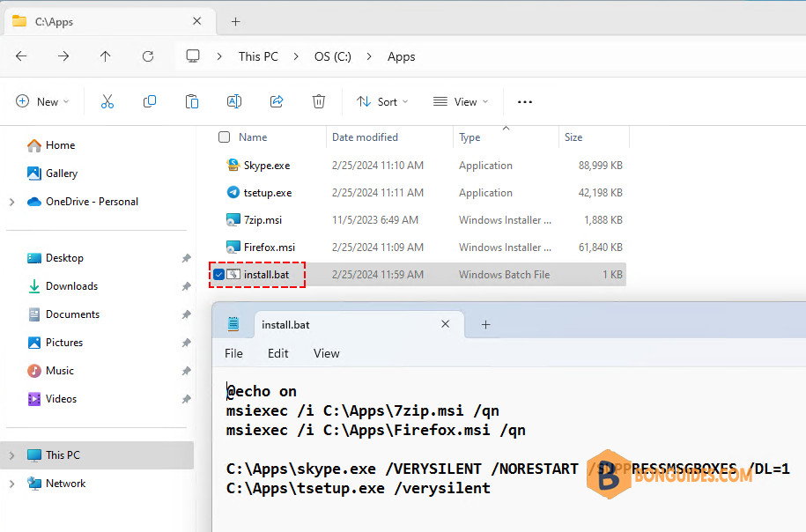The image size is (806, 532).
Task: Unpin Desktop using its pin icon
Action: 186,258
